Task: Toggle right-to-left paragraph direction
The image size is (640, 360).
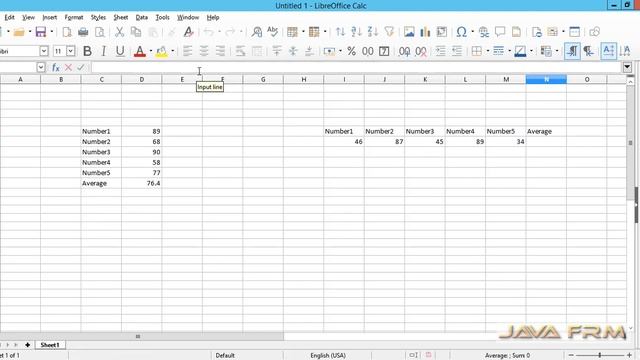Action: pos(588,51)
